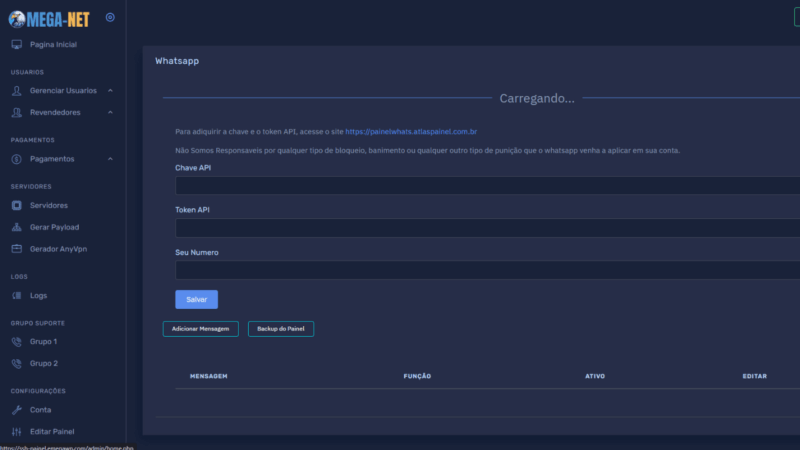Click the Grupo 1 phone icon
This screenshot has height=450, width=800.
(17, 342)
